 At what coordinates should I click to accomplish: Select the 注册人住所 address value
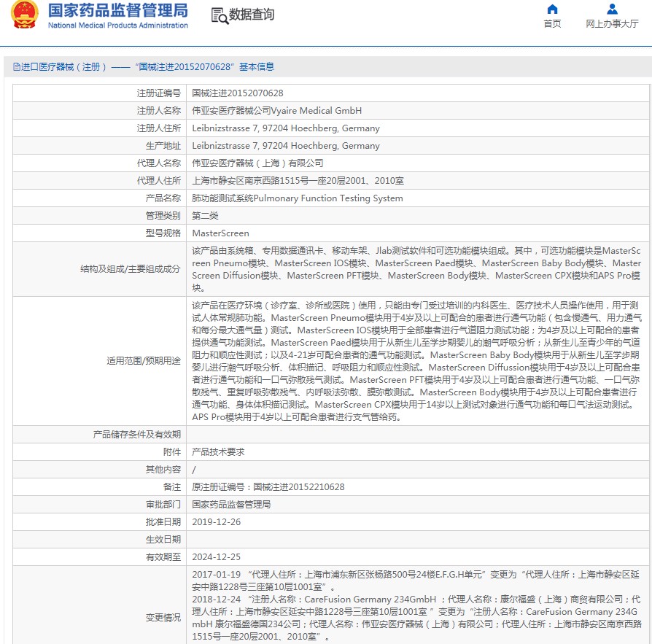pyautogui.click(x=286, y=128)
